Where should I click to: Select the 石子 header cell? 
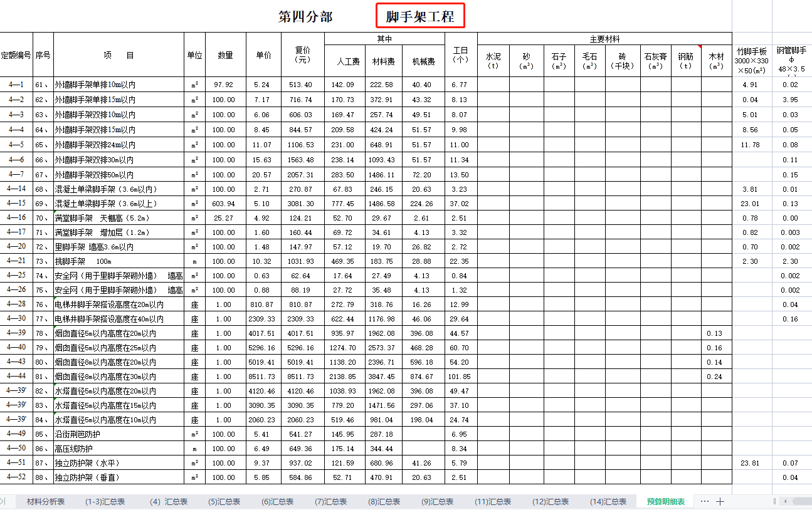pyautogui.click(x=559, y=61)
